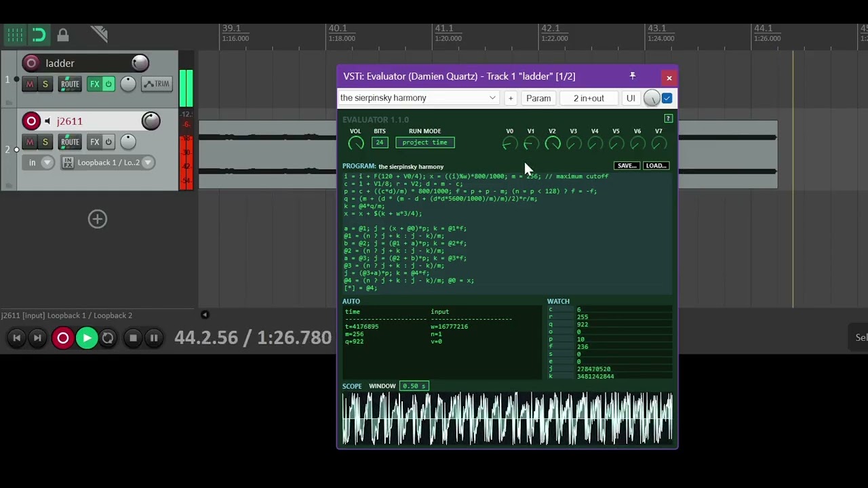Click the SAVE... program button
The width and height of the screenshot is (868, 488).
point(627,166)
